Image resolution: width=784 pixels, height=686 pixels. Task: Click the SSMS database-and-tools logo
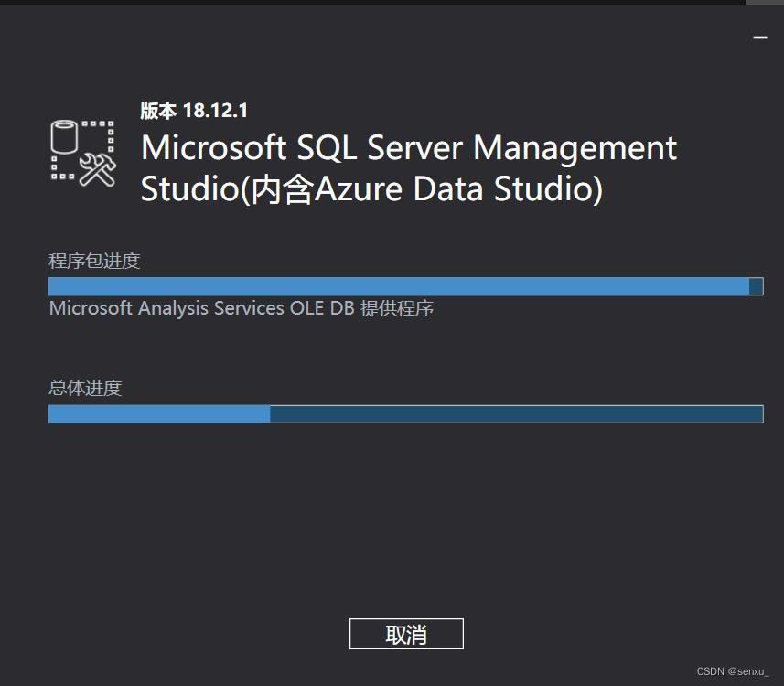(82, 153)
